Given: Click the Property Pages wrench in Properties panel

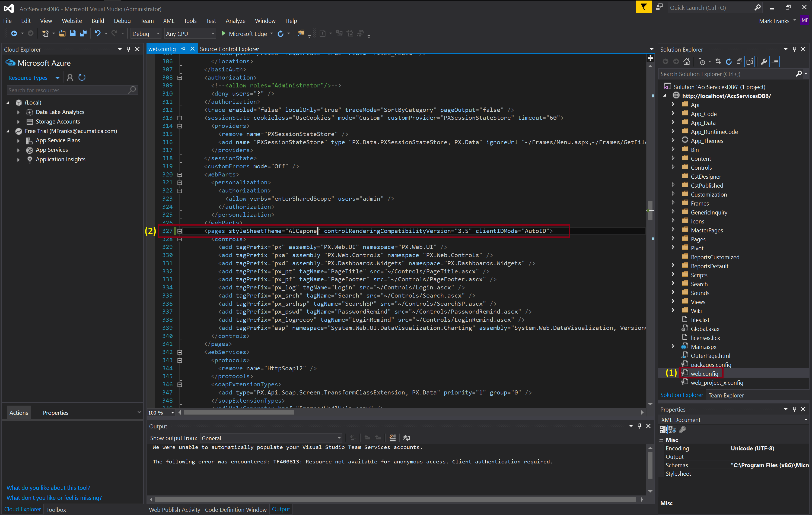Looking at the screenshot, I should pyautogui.click(x=683, y=429).
